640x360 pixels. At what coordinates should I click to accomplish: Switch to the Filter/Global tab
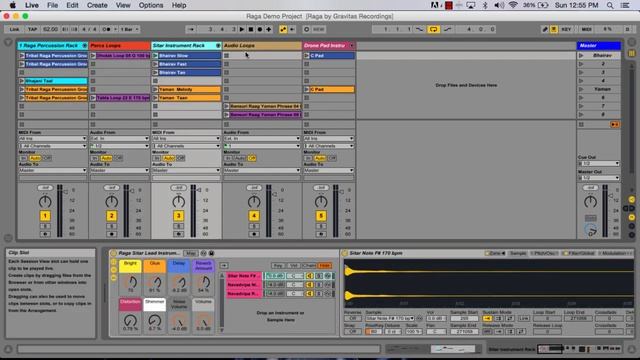(581, 253)
